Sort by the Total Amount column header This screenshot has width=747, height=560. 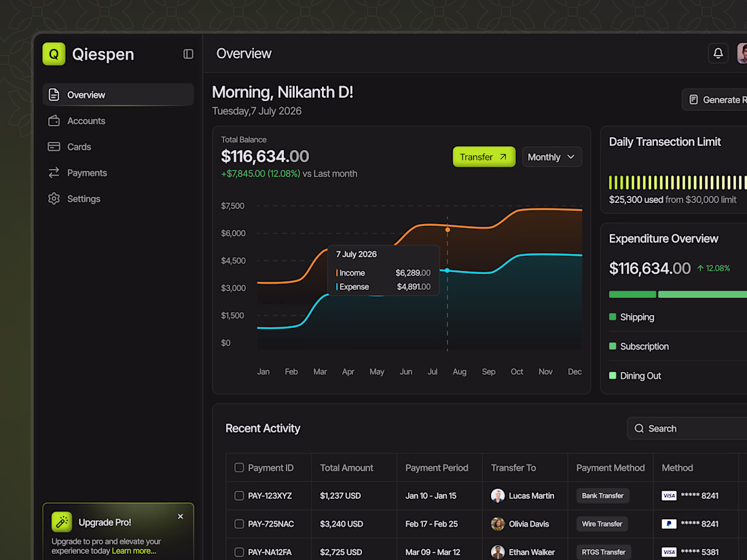click(346, 468)
